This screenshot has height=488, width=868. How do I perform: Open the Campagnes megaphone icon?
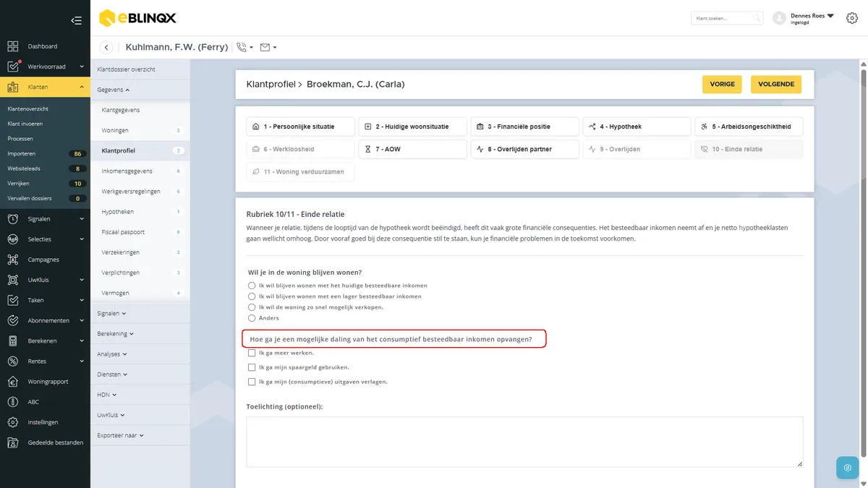point(13,260)
